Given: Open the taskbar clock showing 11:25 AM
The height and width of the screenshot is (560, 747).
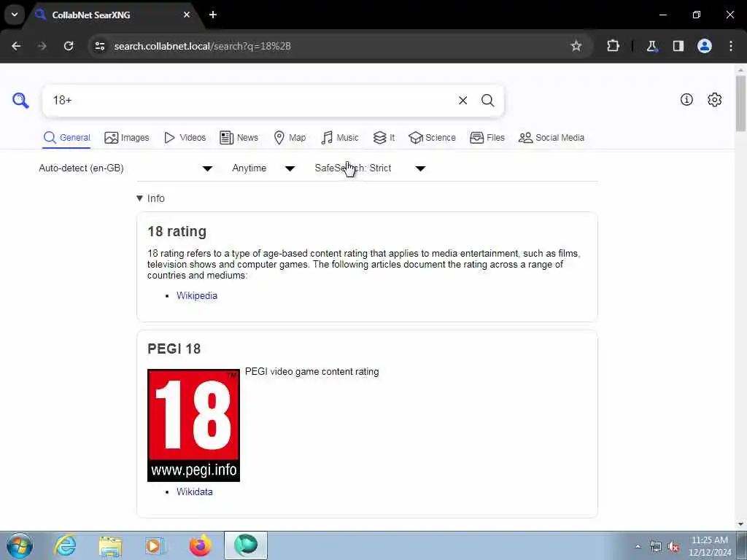Looking at the screenshot, I should pyautogui.click(x=710, y=546).
